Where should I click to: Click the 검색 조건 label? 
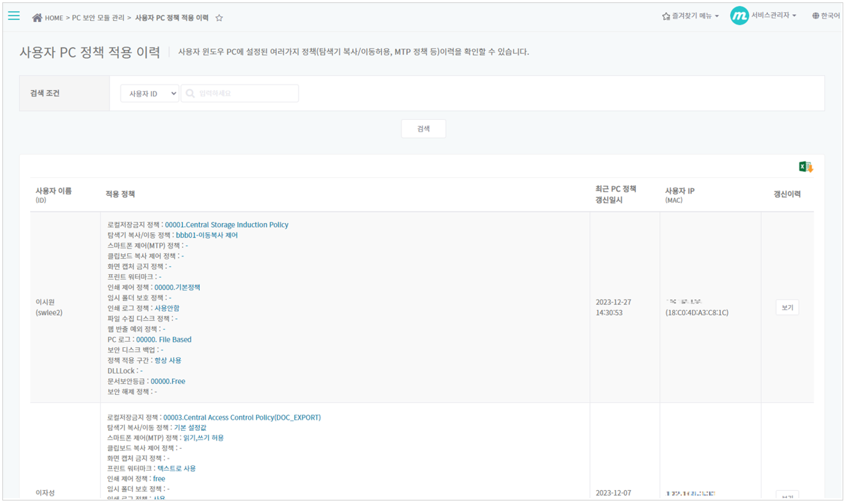point(45,93)
